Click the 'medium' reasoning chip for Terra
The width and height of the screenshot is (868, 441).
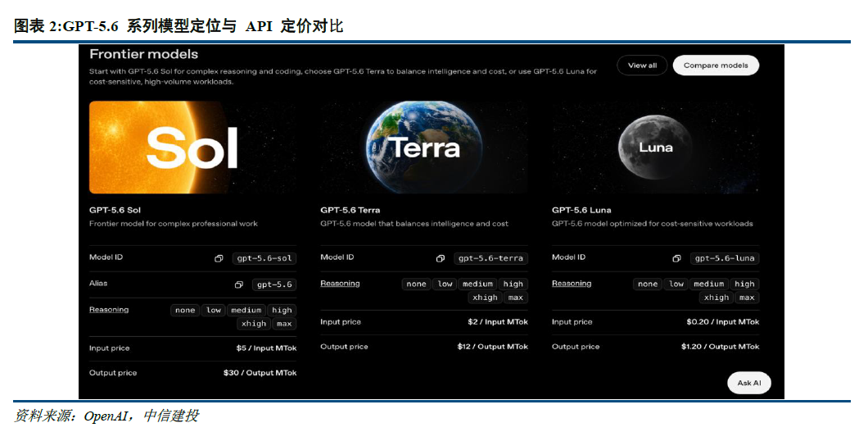(477, 284)
